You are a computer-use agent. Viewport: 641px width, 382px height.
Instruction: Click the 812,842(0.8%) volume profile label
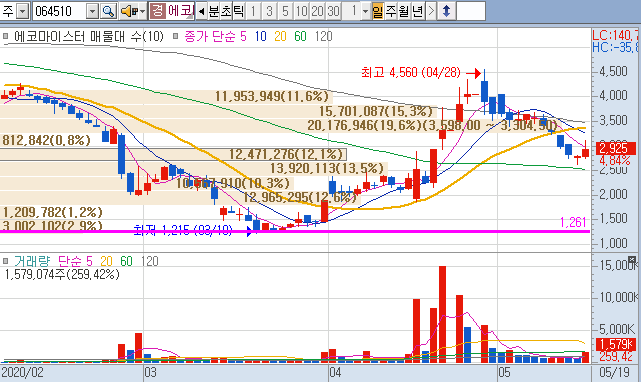(46, 140)
